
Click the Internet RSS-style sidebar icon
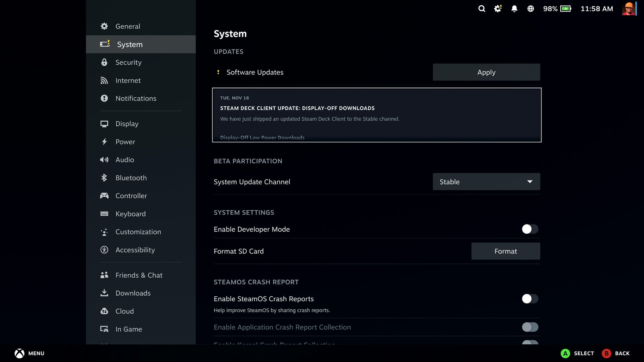(x=104, y=80)
